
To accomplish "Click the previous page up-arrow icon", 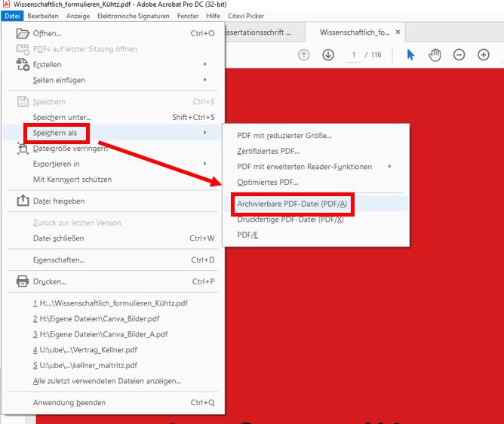I will point(304,55).
